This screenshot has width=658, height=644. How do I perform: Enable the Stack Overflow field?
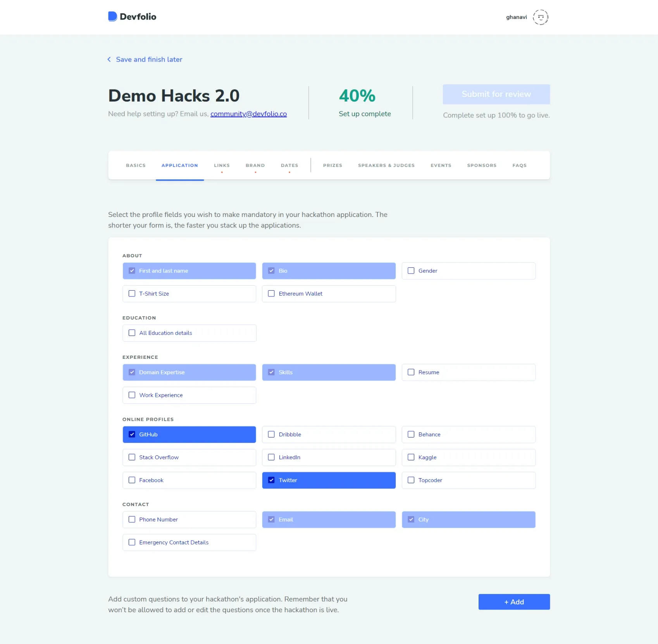coord(189,458)
